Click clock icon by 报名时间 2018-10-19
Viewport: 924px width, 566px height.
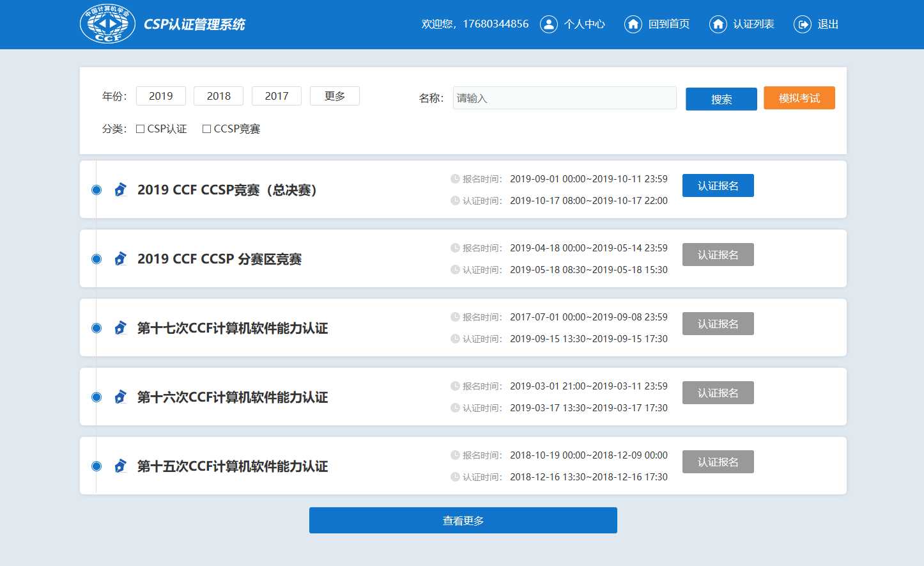tap(455, 455)
